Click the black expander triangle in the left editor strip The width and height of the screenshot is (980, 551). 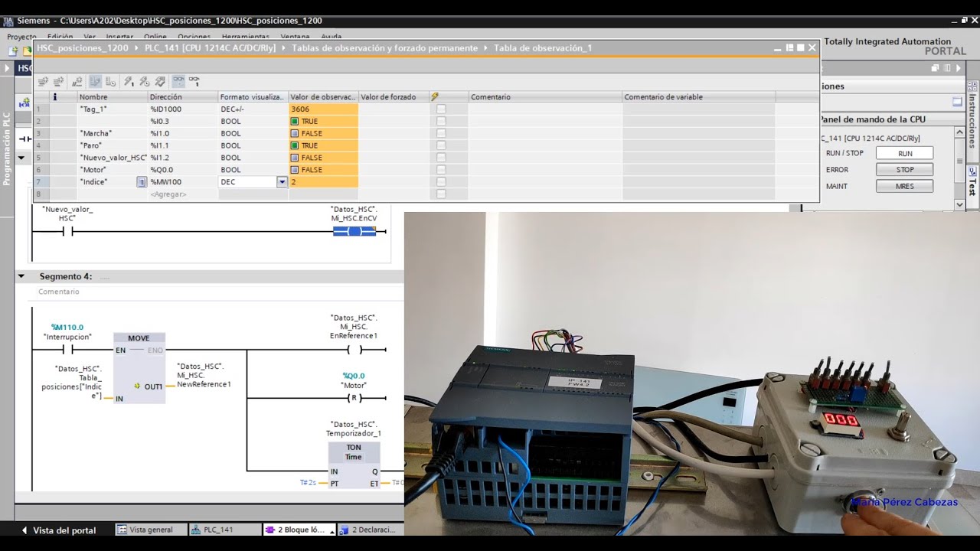coord(21,158)
